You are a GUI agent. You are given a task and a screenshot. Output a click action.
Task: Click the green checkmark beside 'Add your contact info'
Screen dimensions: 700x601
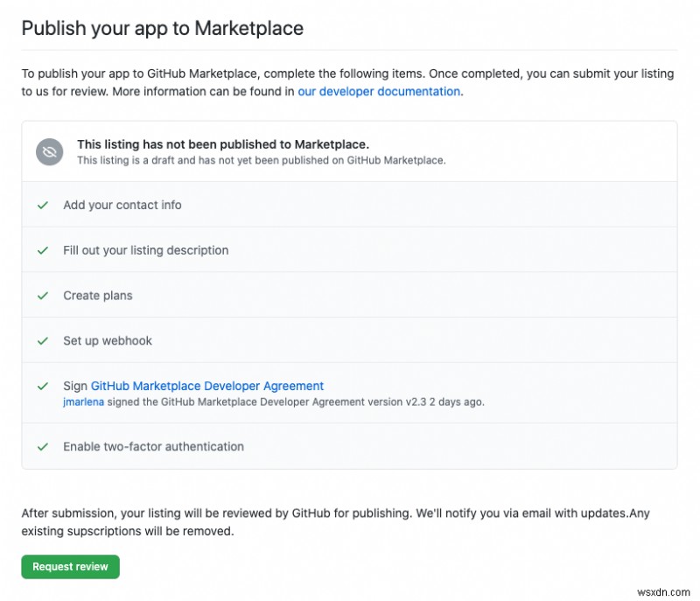pos(42,205)
